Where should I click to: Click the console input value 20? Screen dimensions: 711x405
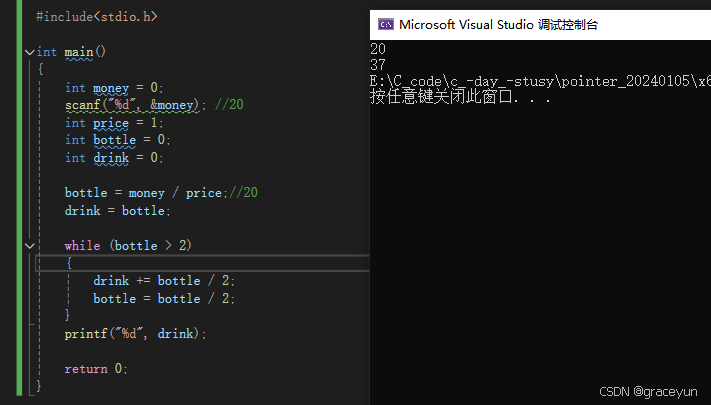(378, 49)
